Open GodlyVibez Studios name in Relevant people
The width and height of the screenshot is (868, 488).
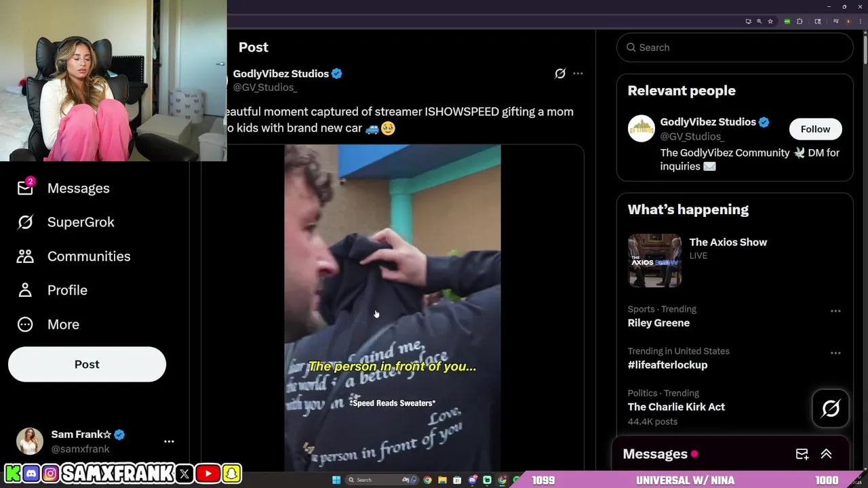pyautogui.click(x=708, y=122)
